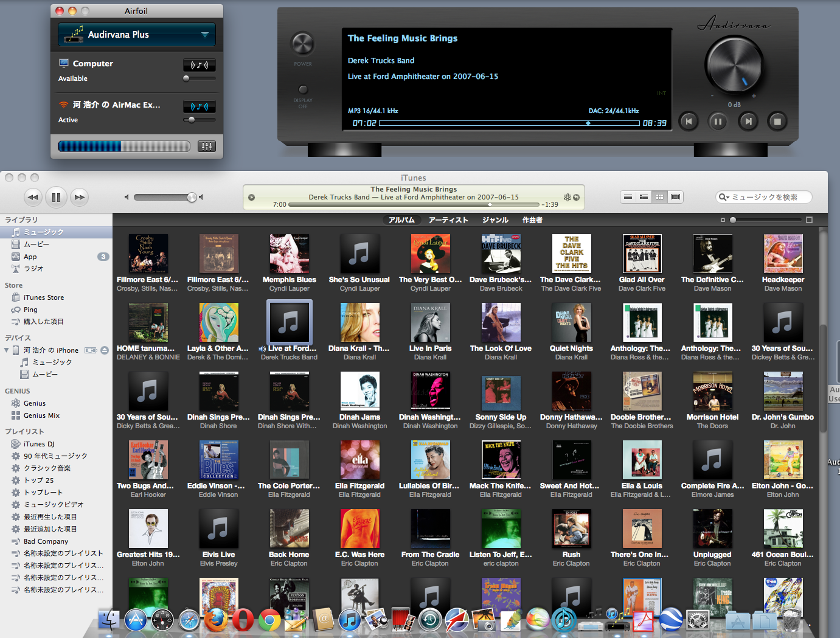Toggle Audirvana DISPLAY OFF button
840x638 pixels.
click(x=303, y=89)
